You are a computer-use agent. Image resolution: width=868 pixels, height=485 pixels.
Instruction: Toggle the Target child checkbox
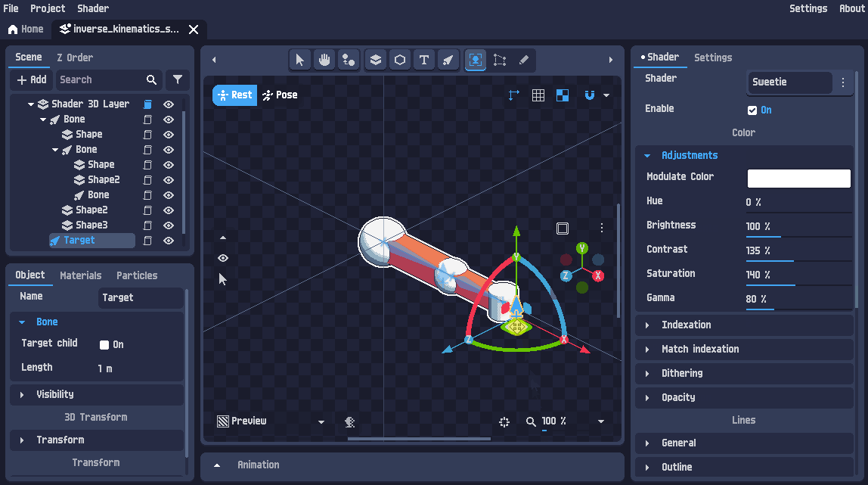pyautogui.click(x=104, y=345)
